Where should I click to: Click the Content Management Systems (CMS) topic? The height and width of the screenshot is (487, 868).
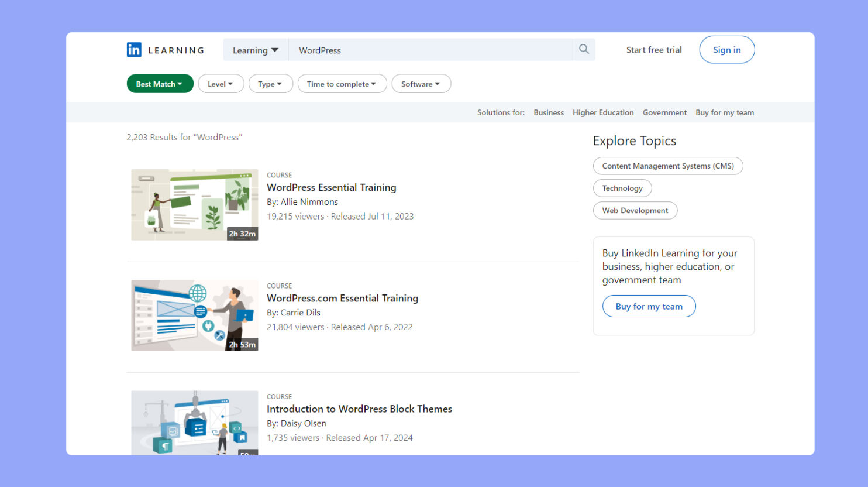click(x=668, y=166)
